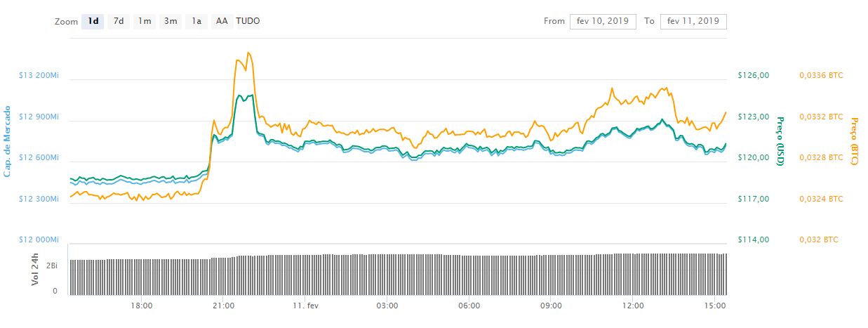Screen dimensions: 868x328
Task: Click the 0,0328 BTC label
Action: click(x=822, y=158)
